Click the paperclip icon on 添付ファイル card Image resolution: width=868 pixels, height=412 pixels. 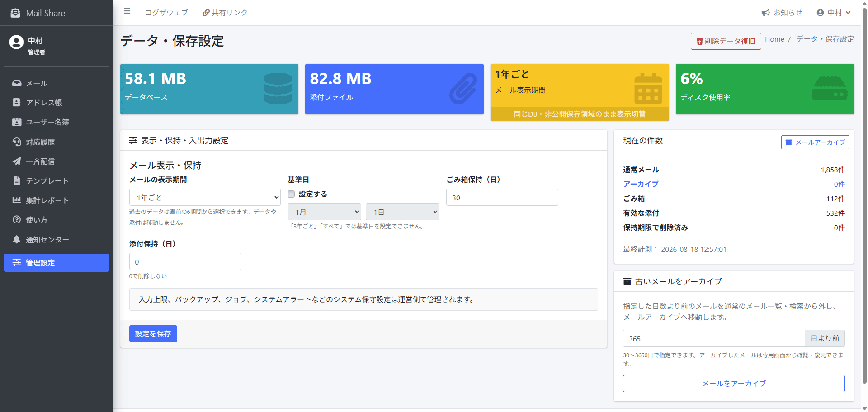pyautogui.click(x=463, y=89)
